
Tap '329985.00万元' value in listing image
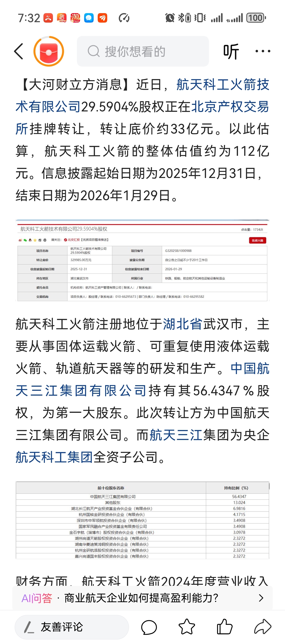[x=81, y=260]
